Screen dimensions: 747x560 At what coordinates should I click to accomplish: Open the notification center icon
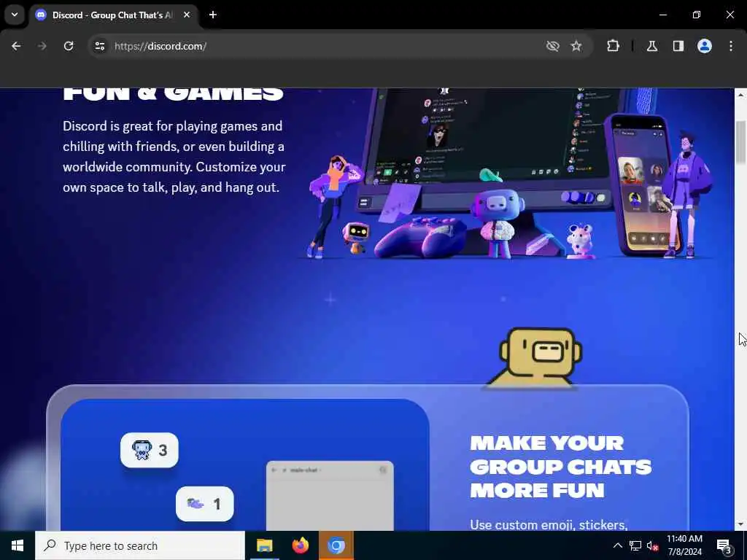724,545
